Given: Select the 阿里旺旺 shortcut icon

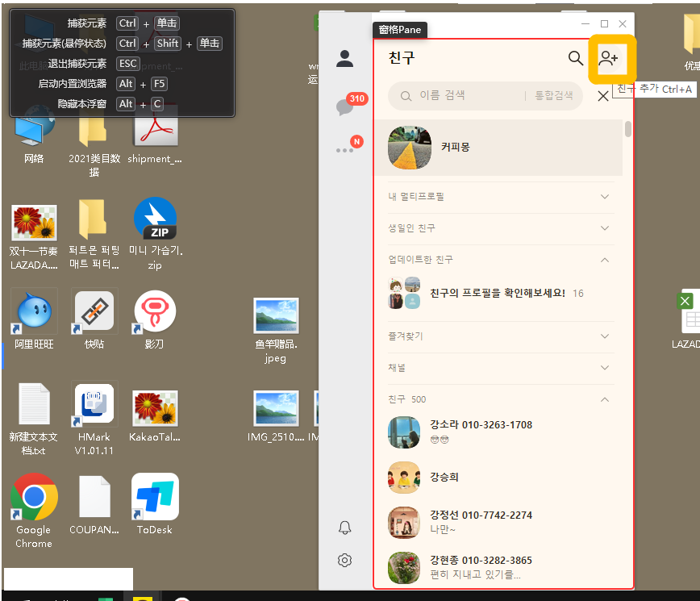Looking at the screenshot, I should click(35, 320).
